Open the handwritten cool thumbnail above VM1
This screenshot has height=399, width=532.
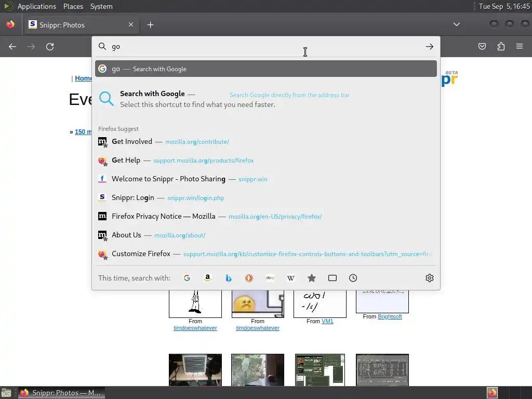320,303
